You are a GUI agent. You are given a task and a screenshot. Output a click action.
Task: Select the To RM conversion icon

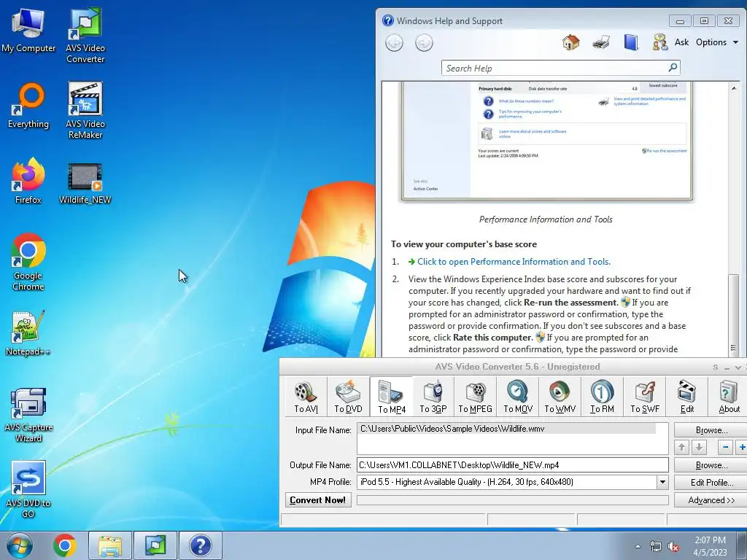click(602, 397)
